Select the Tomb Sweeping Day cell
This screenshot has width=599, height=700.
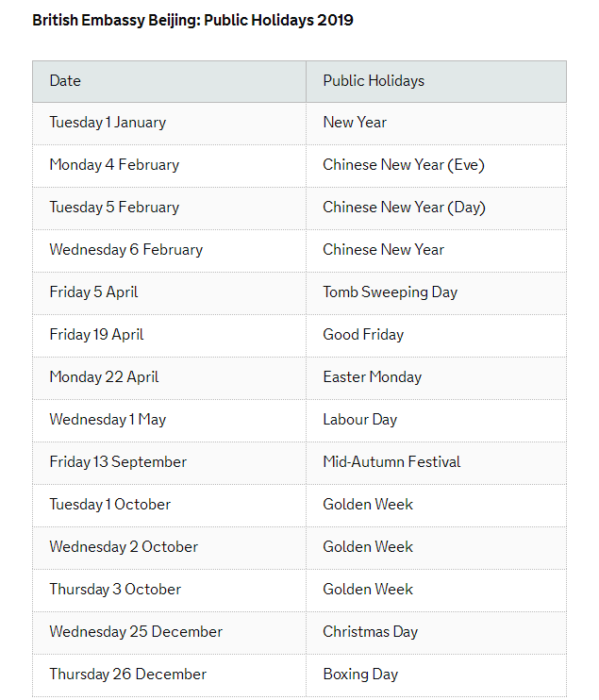point(390,292)
